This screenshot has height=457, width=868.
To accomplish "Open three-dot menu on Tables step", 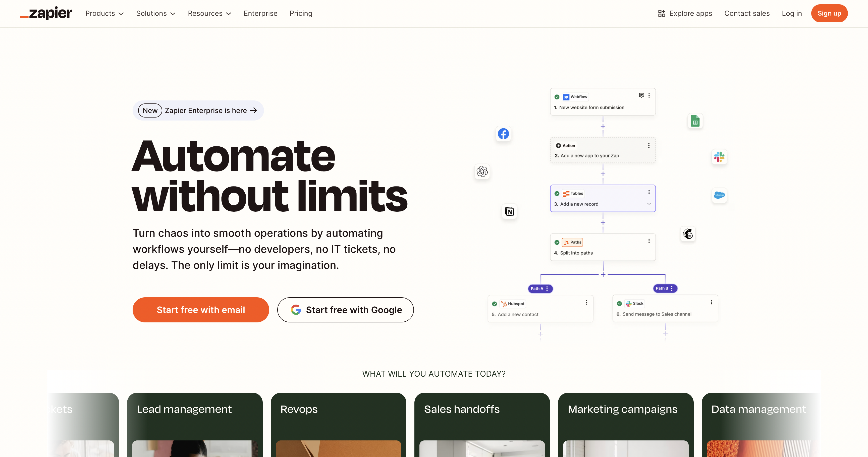I will click(x=649, y=192).
